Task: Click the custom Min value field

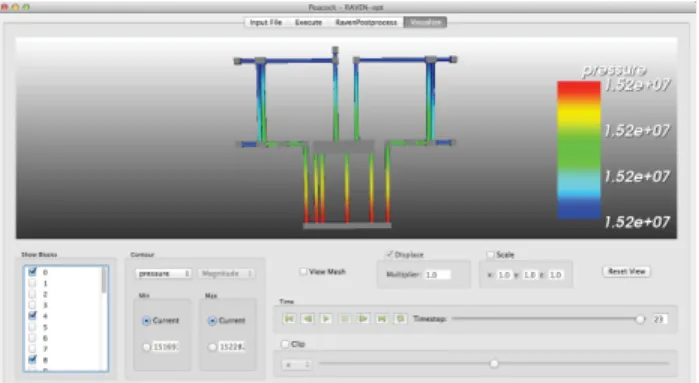Action: [166, 346]
